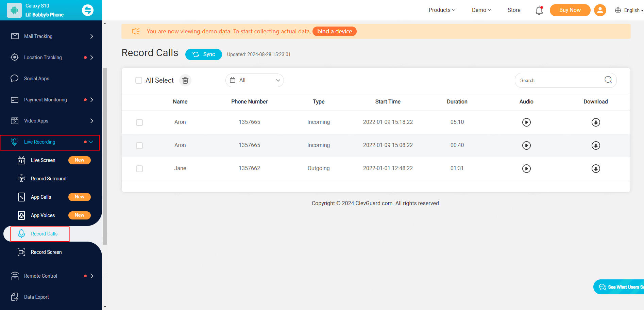644x310 pixels.
Task: Click the Sync button
Action: tap(204, 54)
